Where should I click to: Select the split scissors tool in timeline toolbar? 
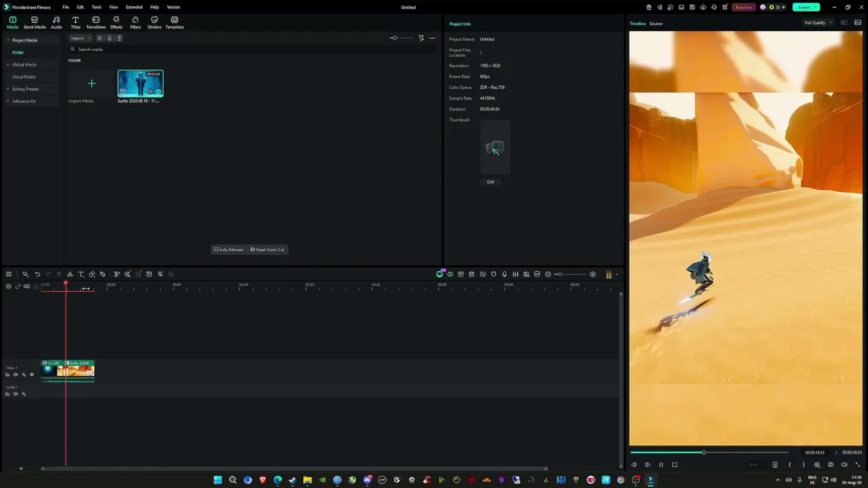click(70, 274)
